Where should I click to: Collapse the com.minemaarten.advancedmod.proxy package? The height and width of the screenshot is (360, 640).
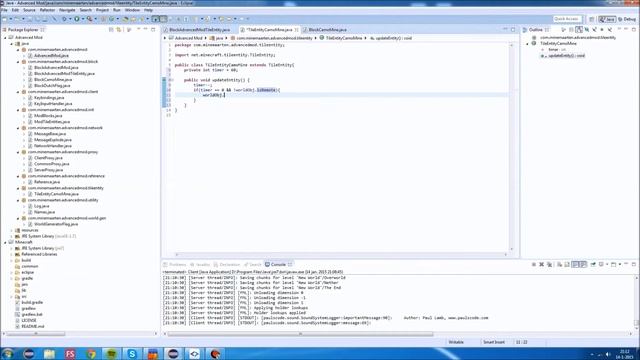click(18, 152)
